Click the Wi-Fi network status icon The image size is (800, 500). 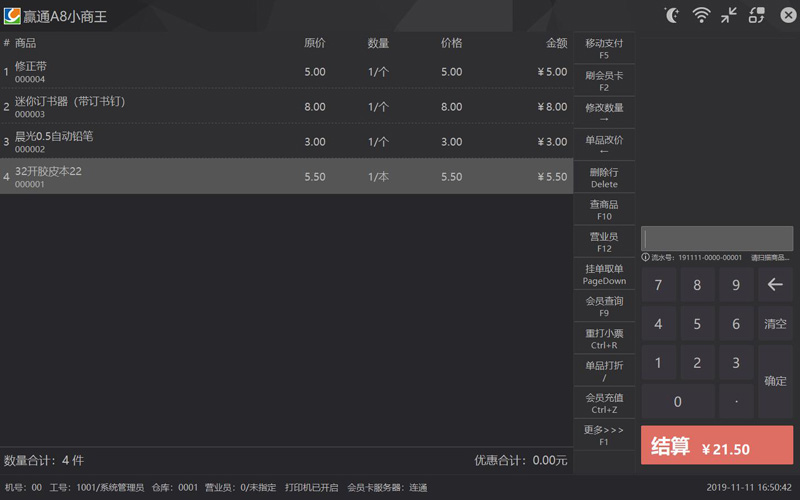[701, 15]
